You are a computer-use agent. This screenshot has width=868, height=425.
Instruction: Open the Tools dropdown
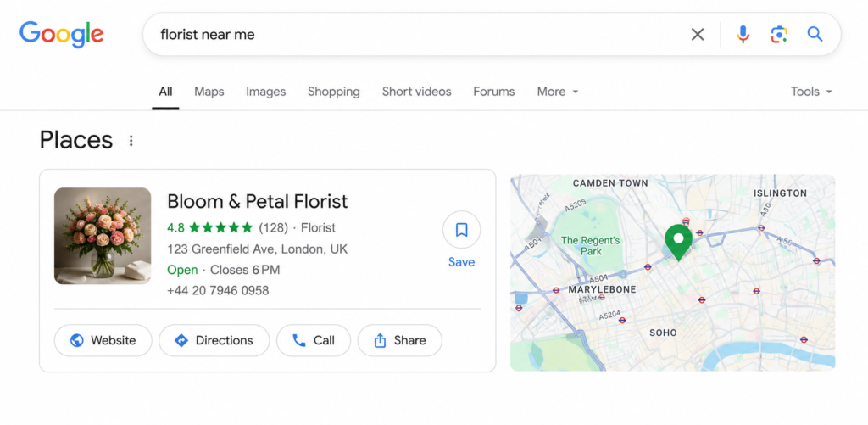coord(811,92)
